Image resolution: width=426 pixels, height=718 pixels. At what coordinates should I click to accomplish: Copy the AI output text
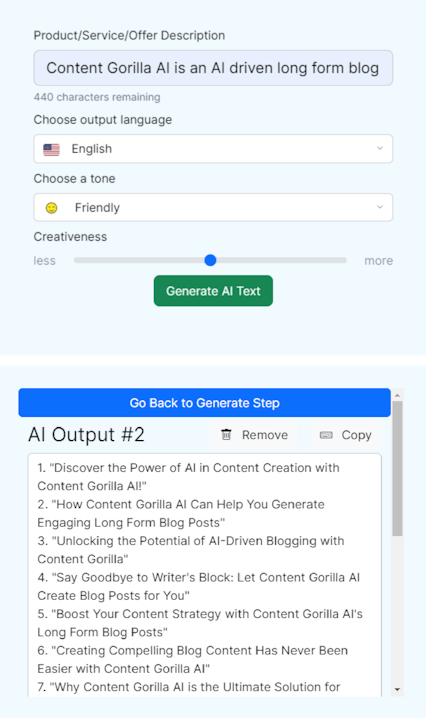(x=345, y=435)
